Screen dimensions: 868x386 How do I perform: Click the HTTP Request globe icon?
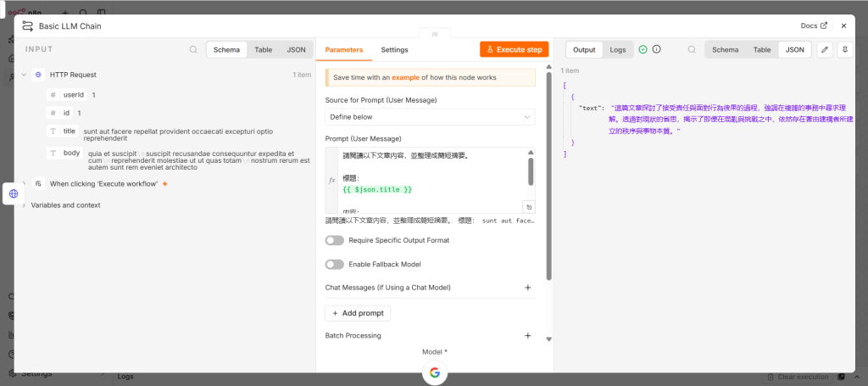point(38,74)
